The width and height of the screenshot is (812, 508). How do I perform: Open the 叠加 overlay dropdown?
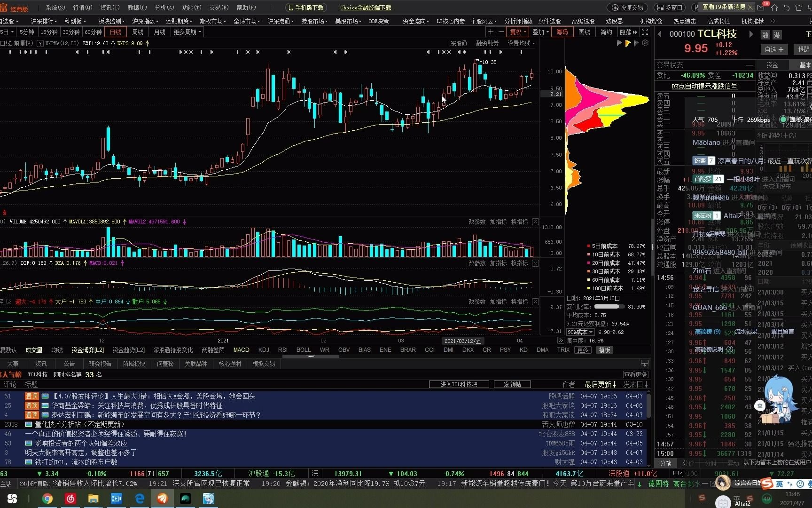(540, 32)
